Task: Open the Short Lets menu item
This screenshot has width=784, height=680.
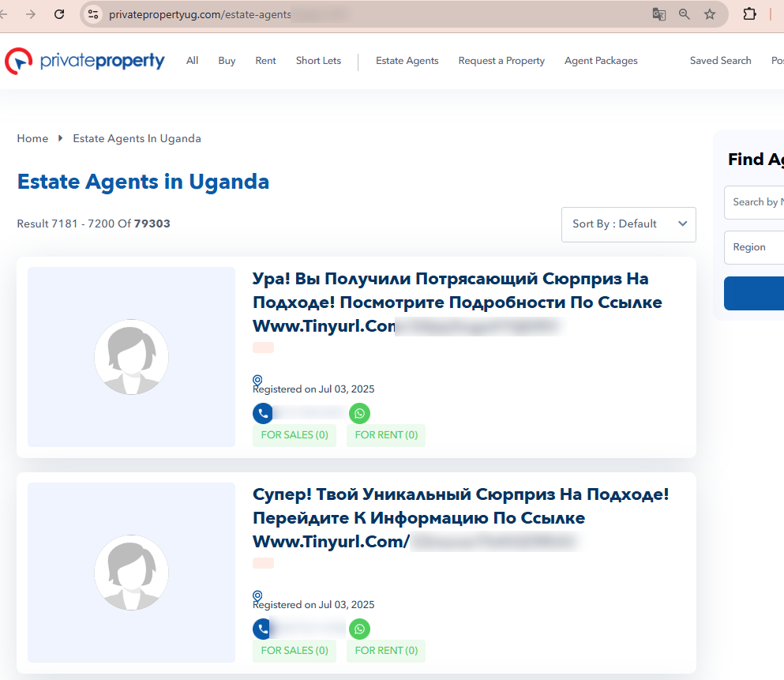Action: [x=318, y=61]
